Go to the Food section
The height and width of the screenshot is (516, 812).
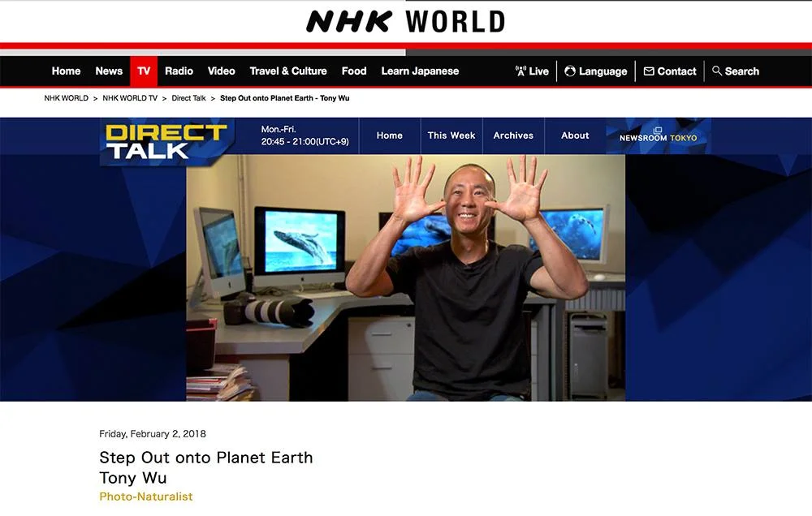[x=354, y=71]
